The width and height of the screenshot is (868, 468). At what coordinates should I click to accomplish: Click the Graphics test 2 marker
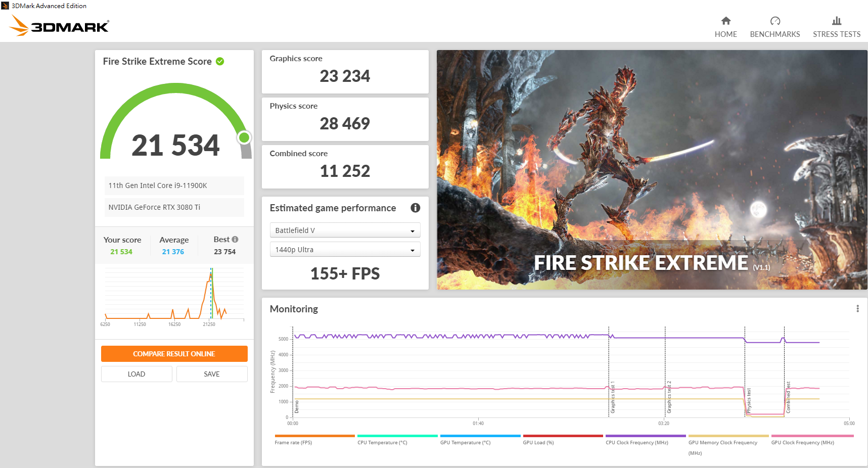[669, 397]
